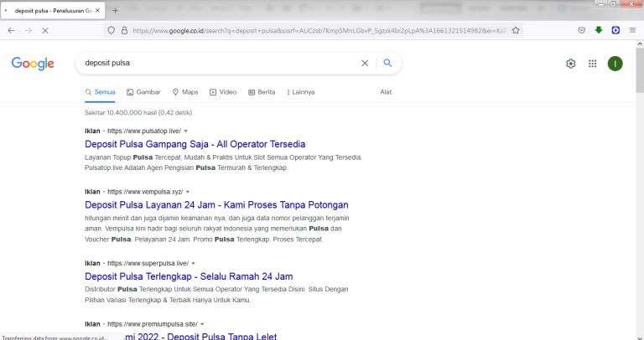This screenshot has height=340, width=644.
Task: Open the Firefox hamburger menu
Action: pos(632,30)
